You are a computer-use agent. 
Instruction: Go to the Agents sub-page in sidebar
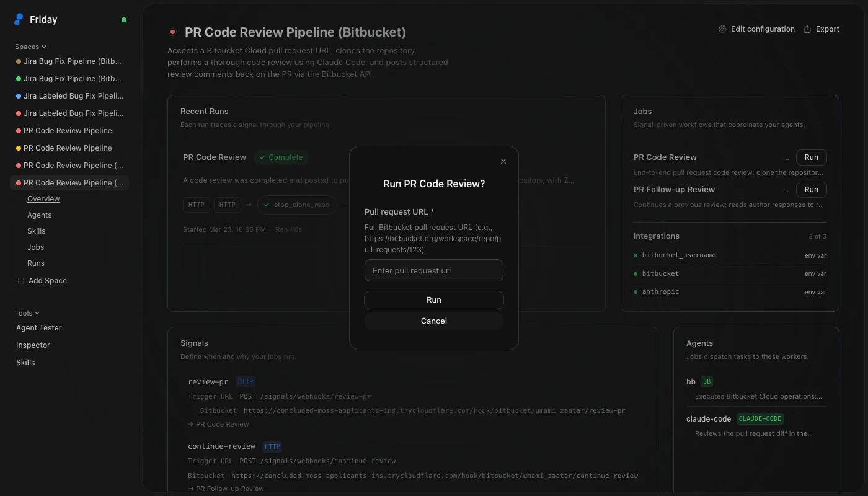[40, 215]
